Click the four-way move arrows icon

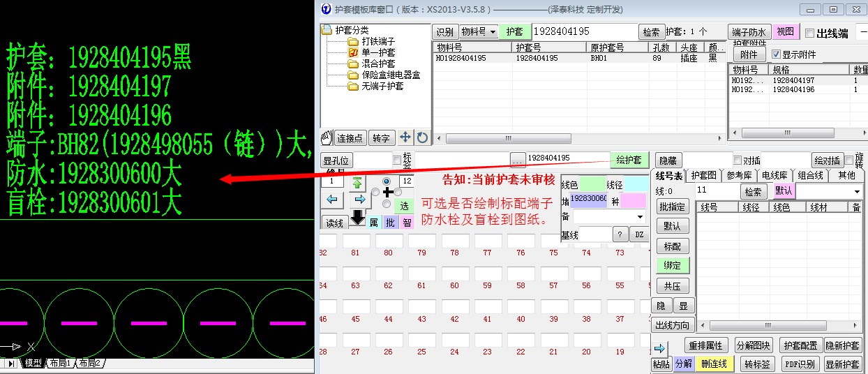pyautogui.click(x=405, y=137)
